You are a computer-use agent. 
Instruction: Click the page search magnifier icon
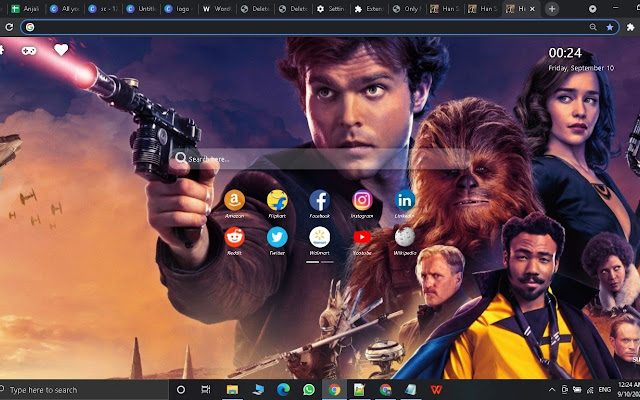(180, 158)
